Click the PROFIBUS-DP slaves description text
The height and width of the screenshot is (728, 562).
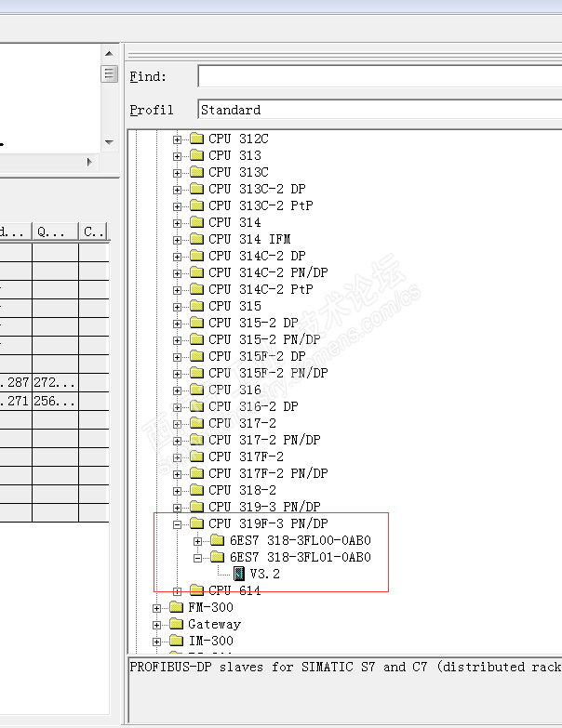pos(345,668)
